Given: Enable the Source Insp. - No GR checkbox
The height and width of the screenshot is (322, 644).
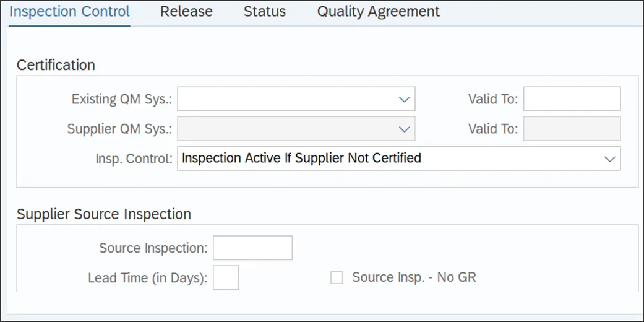Looking at the screenshot, I should tap(337, 278).
